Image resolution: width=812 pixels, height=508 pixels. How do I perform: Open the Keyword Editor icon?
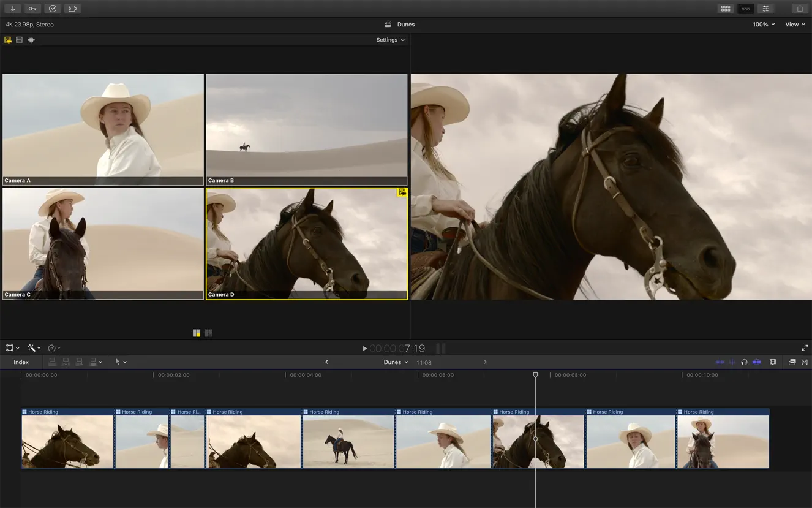pyautogui.click(x=32, y=8)
